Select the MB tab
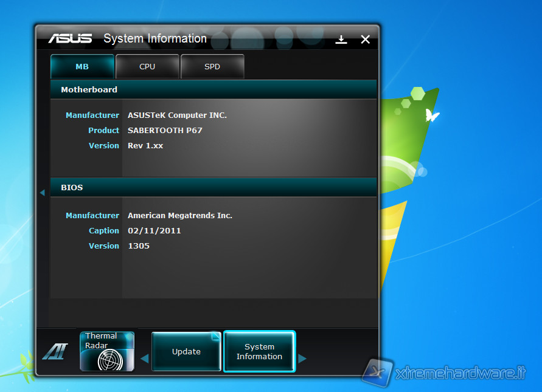Screen dimensions: 542x392 [82, 67]
